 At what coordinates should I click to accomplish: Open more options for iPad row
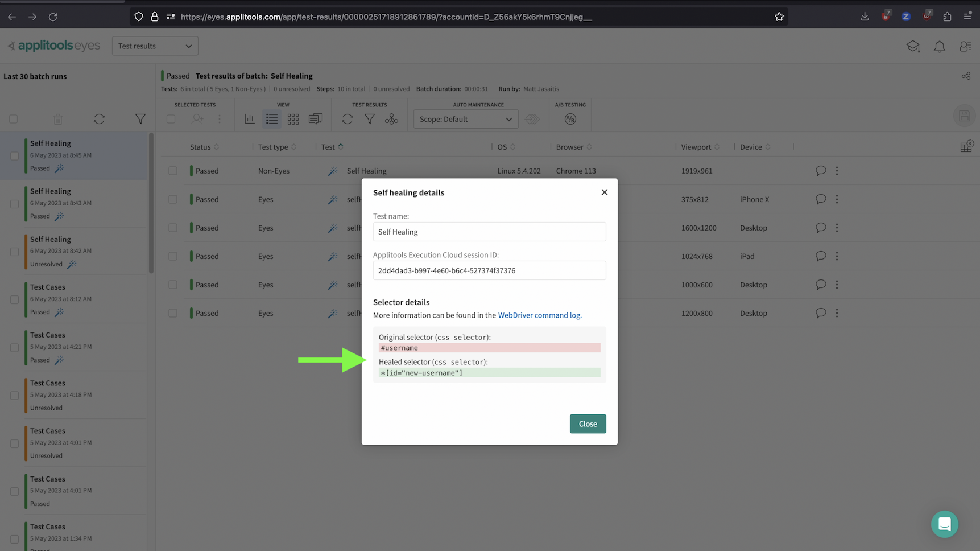click(837, 256)
